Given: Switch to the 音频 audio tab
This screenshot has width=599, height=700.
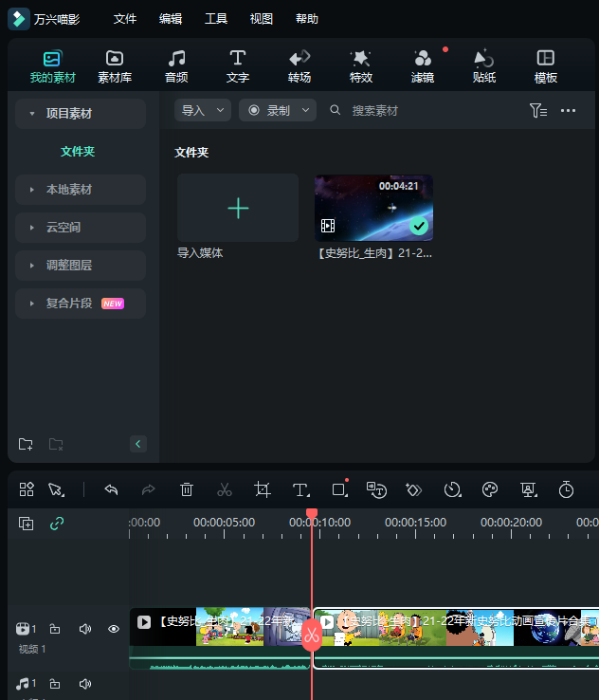Looking at the screenshot, I should (176, 66).
